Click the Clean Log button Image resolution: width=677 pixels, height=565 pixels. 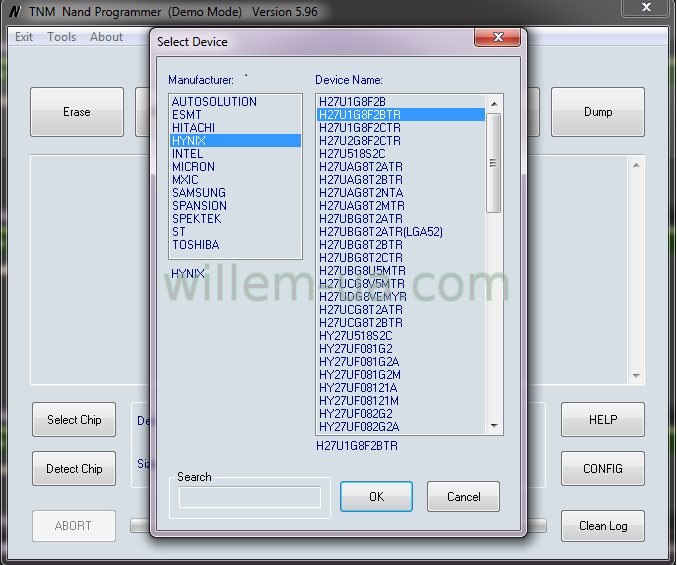point(603,526)
